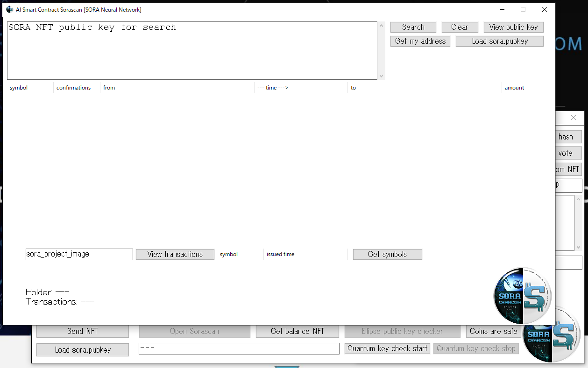Click Get balance NFT in background window

pos(298,331)
